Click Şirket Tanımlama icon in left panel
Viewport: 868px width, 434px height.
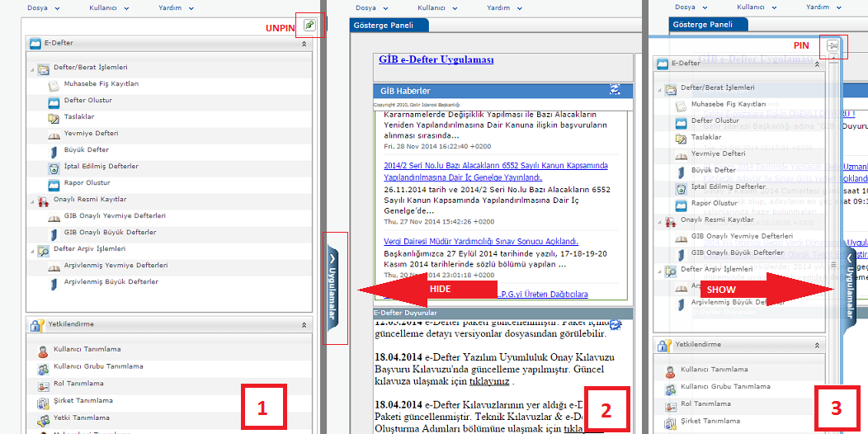[43, 403]
